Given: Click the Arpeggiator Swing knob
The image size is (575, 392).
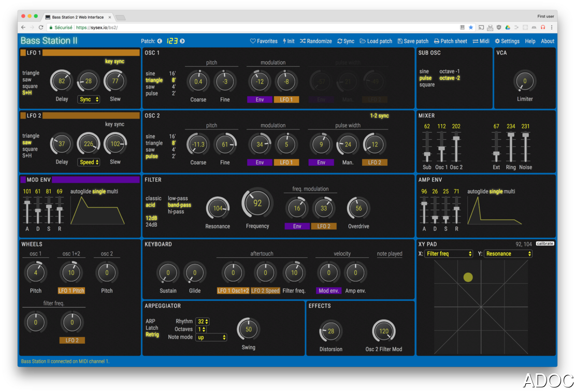Looking at the screenshot, I should point(248,329).
